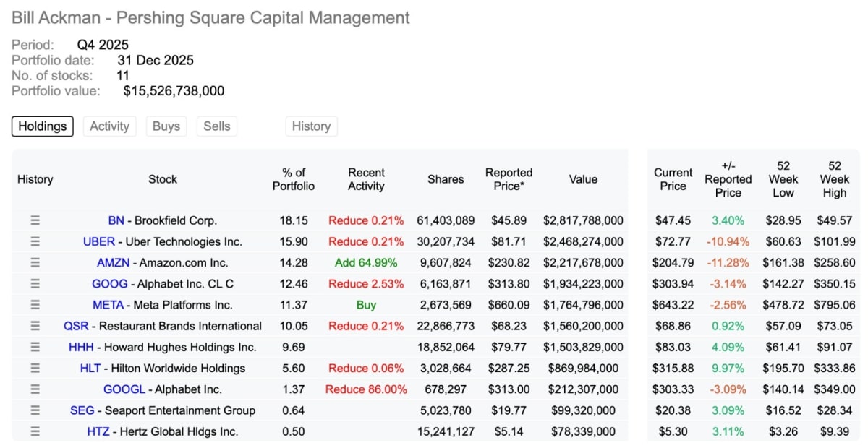
Task: Open history icon for GOOG Alphabet CL C
Action: [x=35, y=284]
